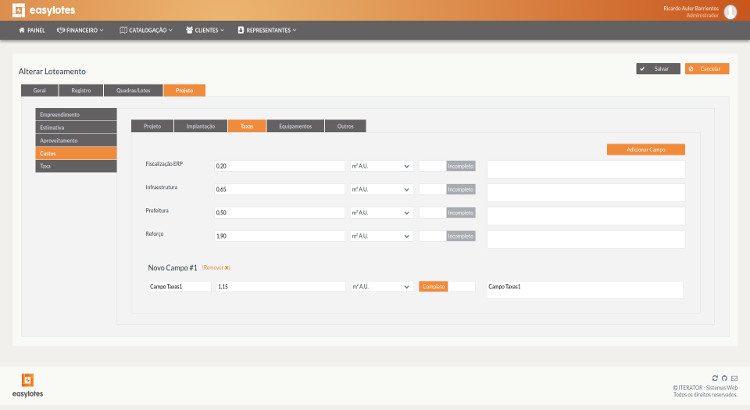750x410 pixels.
Task: Open the unit dropdown for Infraestrutura
Action: pos(381,189)
